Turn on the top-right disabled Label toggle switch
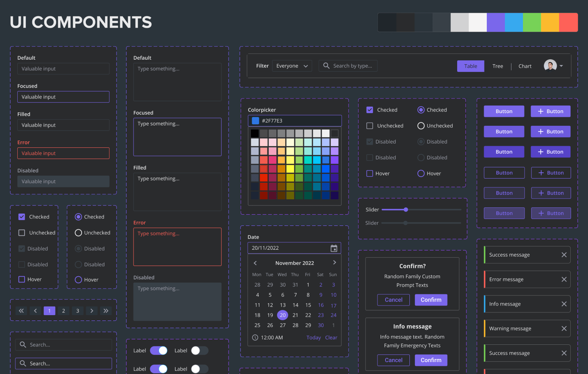 199,351
